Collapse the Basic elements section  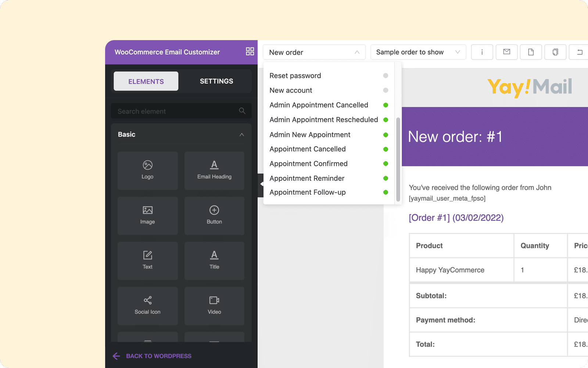click(241, 135)
